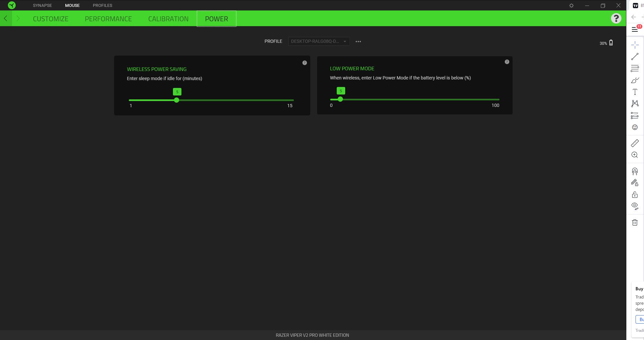Screen dimensions: 644x340
Task: Click the trash remove drawings icon
Action: pos(635,223)
